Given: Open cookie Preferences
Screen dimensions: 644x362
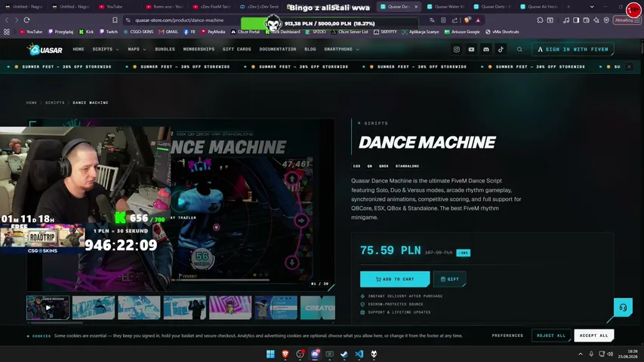Looking at the screenshot, I should tap(507, 336).
